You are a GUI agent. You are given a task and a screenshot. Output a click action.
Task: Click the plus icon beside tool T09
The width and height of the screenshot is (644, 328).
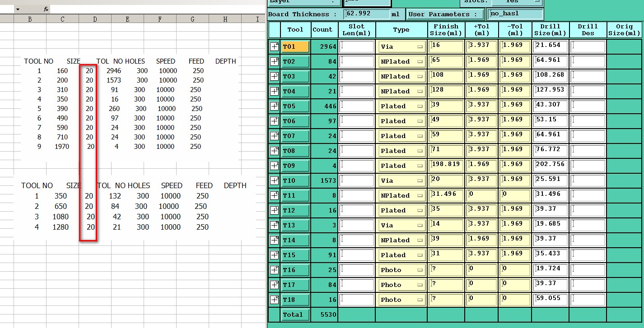274,166
